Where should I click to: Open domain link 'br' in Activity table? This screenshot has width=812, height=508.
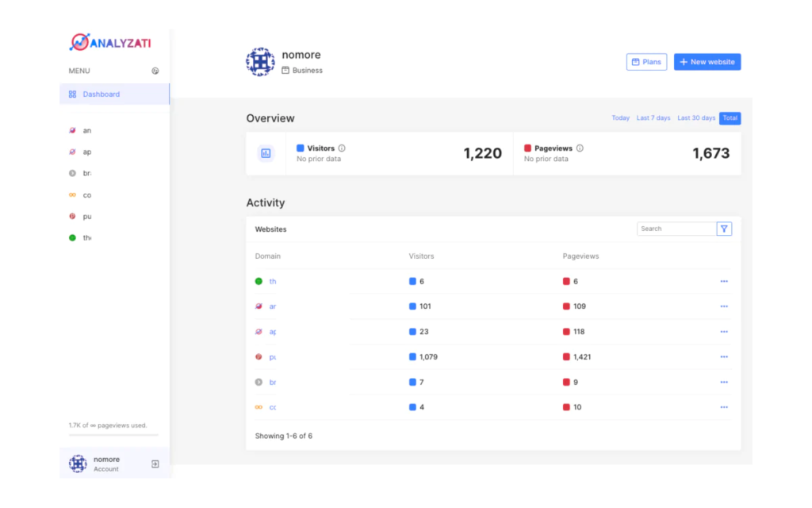point(273,383)
